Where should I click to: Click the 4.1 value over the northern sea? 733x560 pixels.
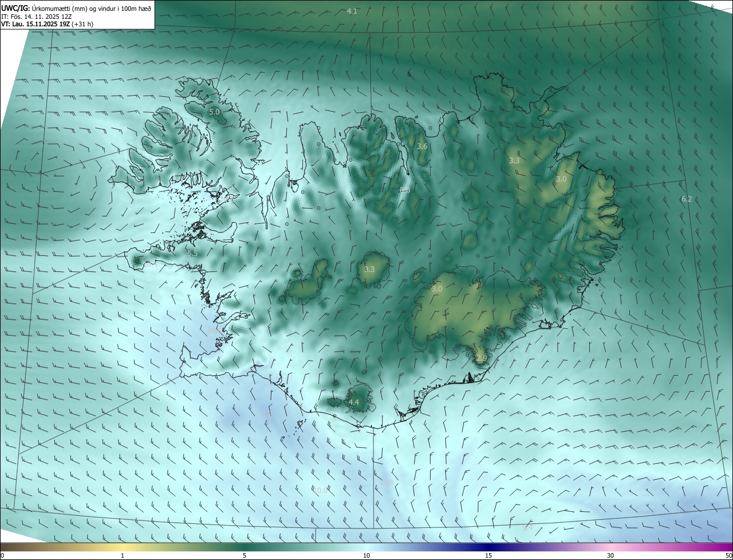click(x=352, y=11)
